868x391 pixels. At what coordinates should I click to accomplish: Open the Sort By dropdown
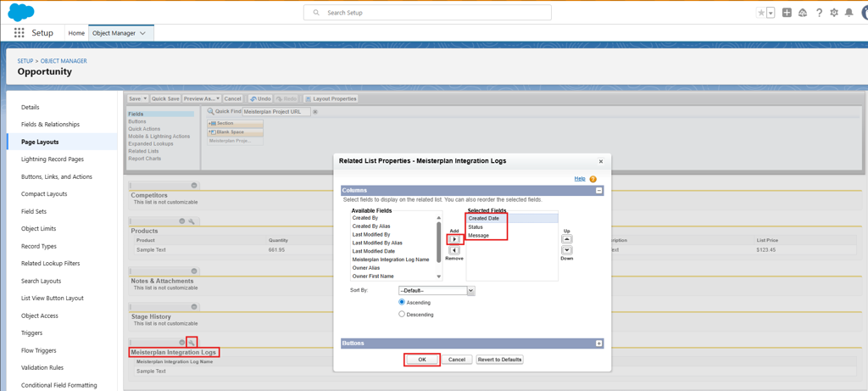437,290
